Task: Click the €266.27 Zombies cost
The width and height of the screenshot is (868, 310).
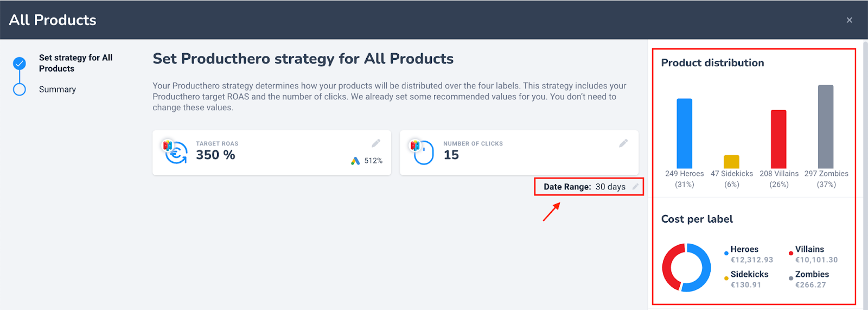Action: pos(810,285)
